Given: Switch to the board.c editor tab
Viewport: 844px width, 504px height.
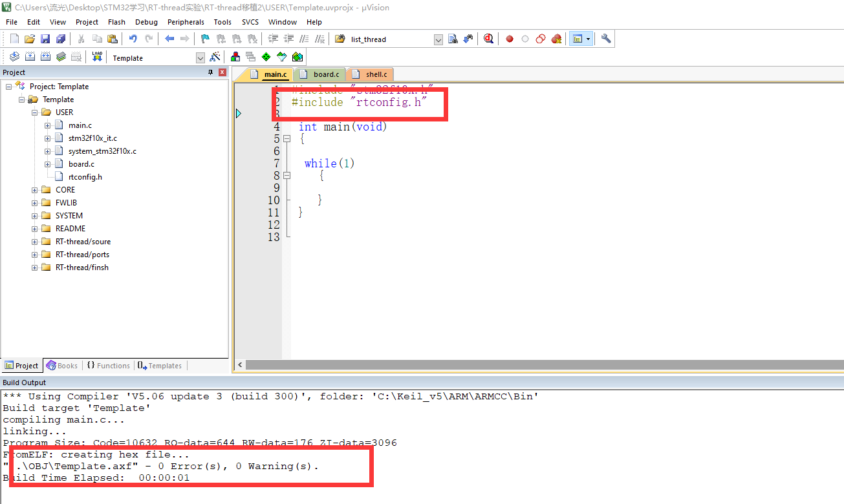Looking at the screenshot, I should (x=320, y=74).
